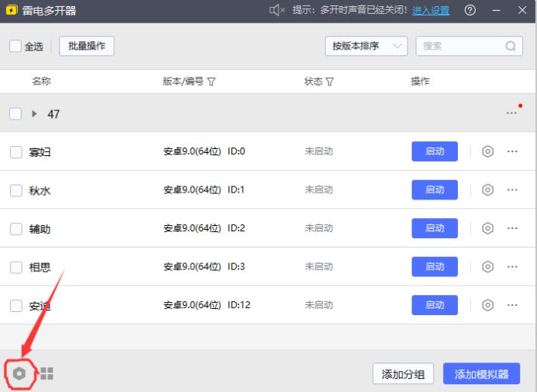Open settings hexagon for 相思 emulator
Screen dimensions: 537x392
[x=487, y=266]
